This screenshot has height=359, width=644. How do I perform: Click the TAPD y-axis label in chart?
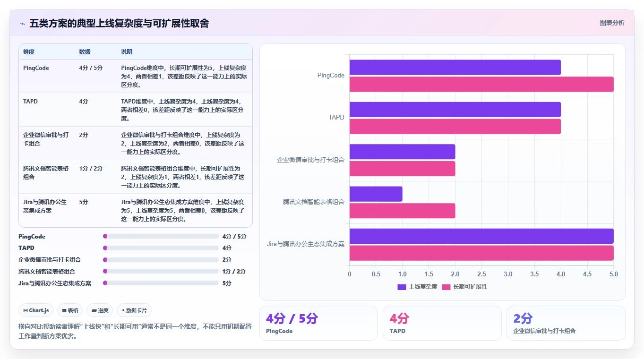click(x=336, y=118)
